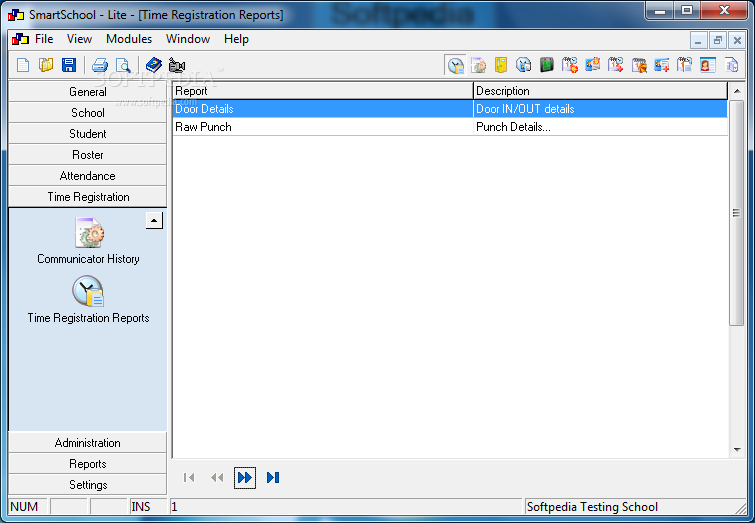The image size is (755, 523).
Task: Click the person card with sun icon
Action: pos(593,65)
